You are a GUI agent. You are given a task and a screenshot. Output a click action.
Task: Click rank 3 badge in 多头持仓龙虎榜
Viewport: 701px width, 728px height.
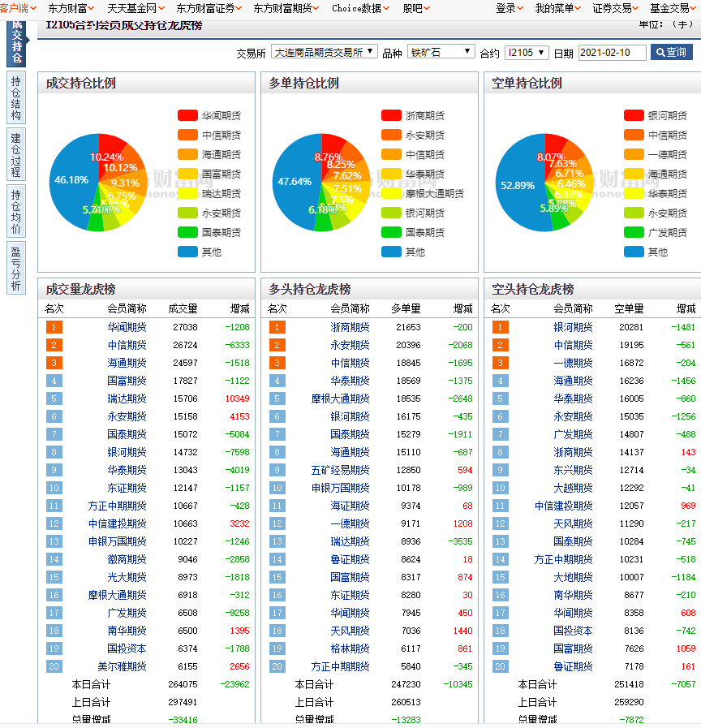(x=277, y=363)
